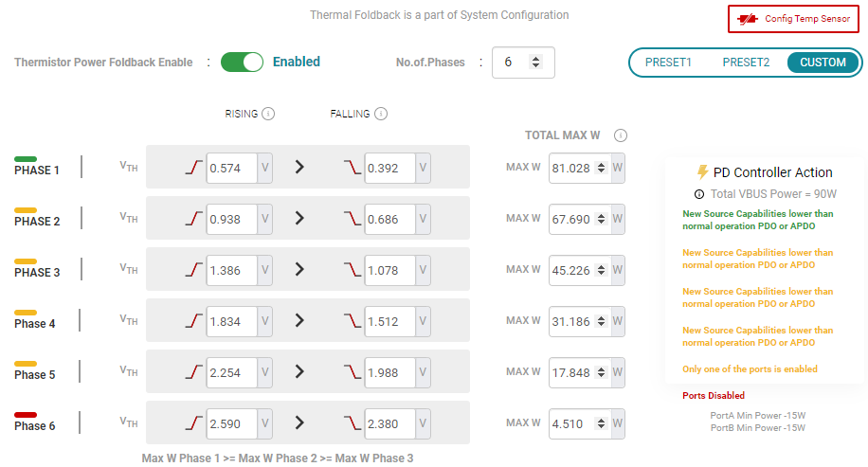Adjust the No. of Phases stepper arrows
The height and width of the screenshot is (467, 868).
pos(535,63)
